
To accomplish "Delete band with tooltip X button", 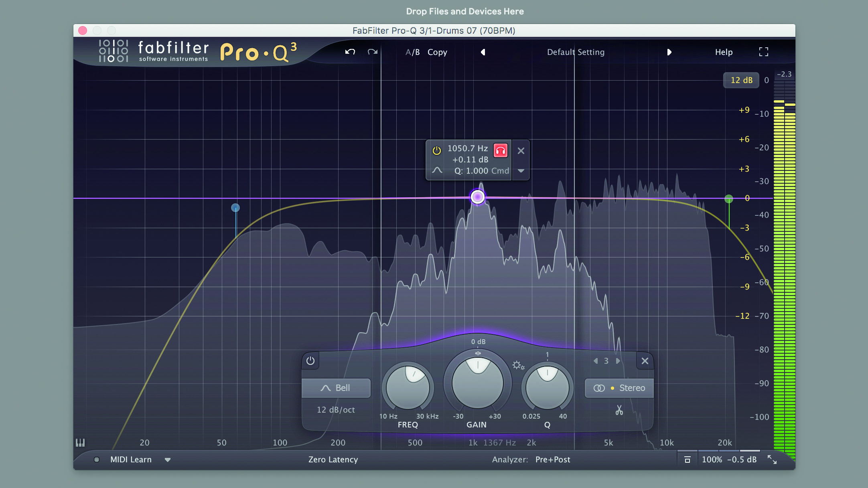I will pyautogui.click(x=521, y=151).
